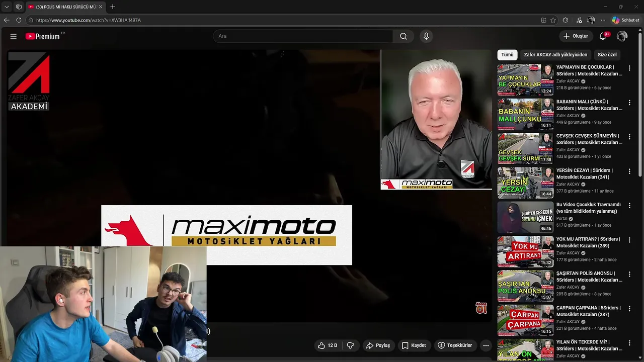Select the Tümü filter chip
The height and width of the screenshot is (362, 644).
pyautogui.click(x=507, y=55)
